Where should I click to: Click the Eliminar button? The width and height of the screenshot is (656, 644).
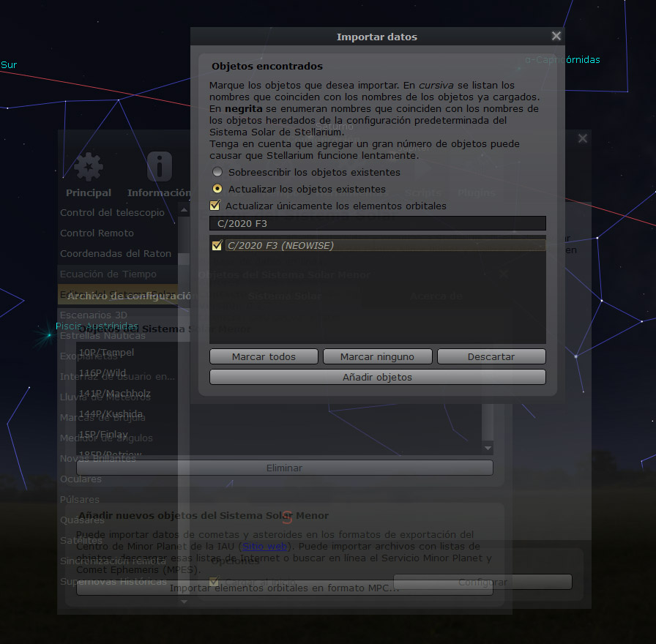284,468
